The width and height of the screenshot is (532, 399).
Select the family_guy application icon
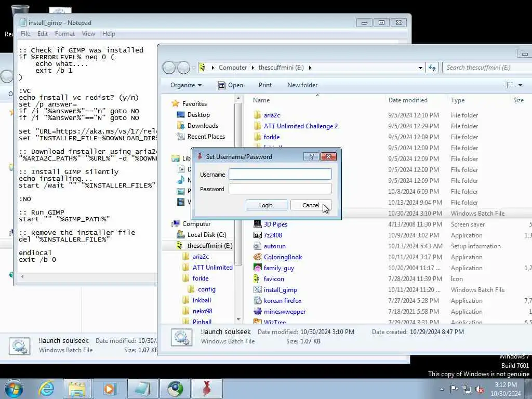click(257, 268)
